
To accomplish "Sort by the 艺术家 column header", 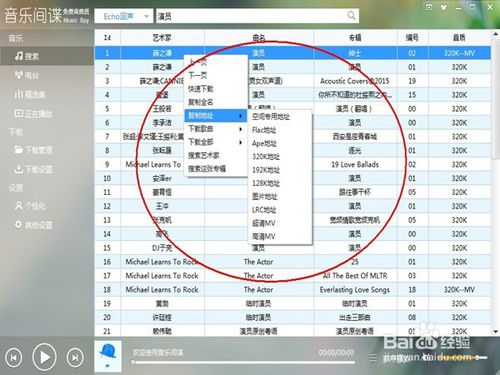I will point(162,38).
